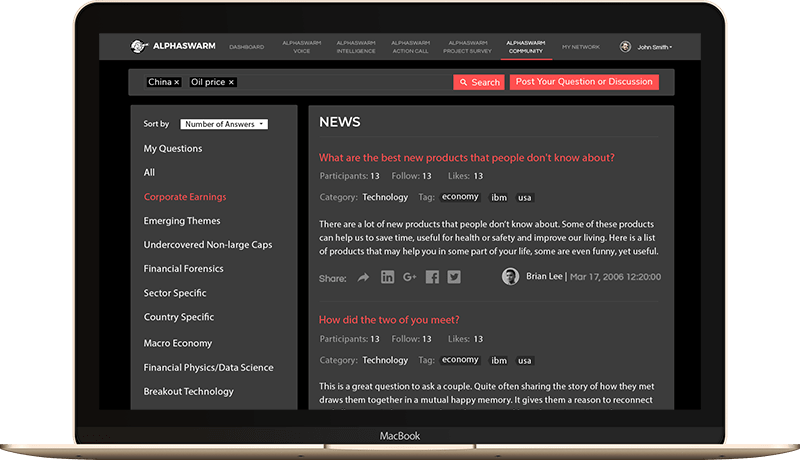Click the Brian Lee author name
800x460 pixels.
point(544,276)
